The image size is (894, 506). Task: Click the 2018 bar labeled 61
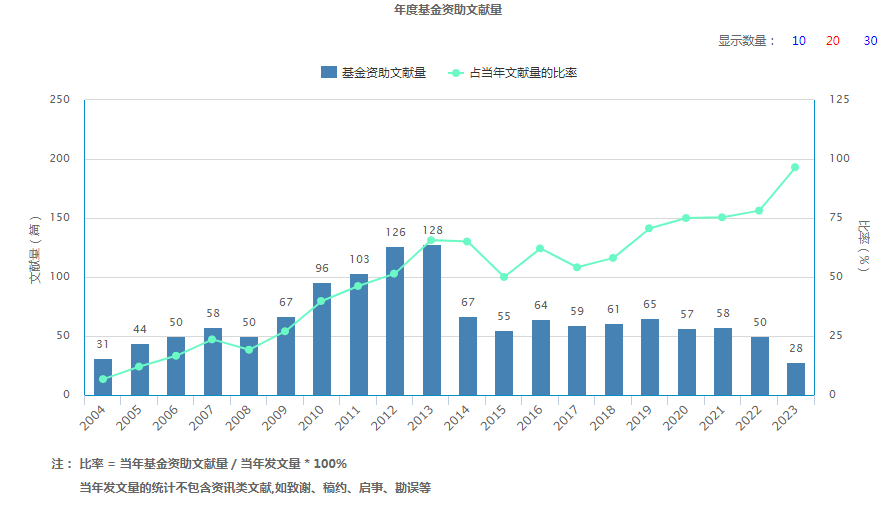coord(614,359)
